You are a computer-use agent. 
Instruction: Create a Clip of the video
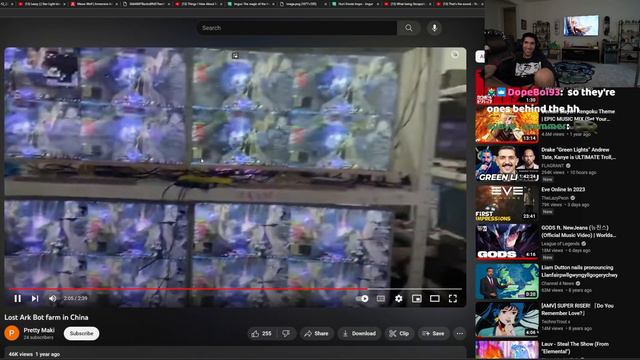pos(399,333)
